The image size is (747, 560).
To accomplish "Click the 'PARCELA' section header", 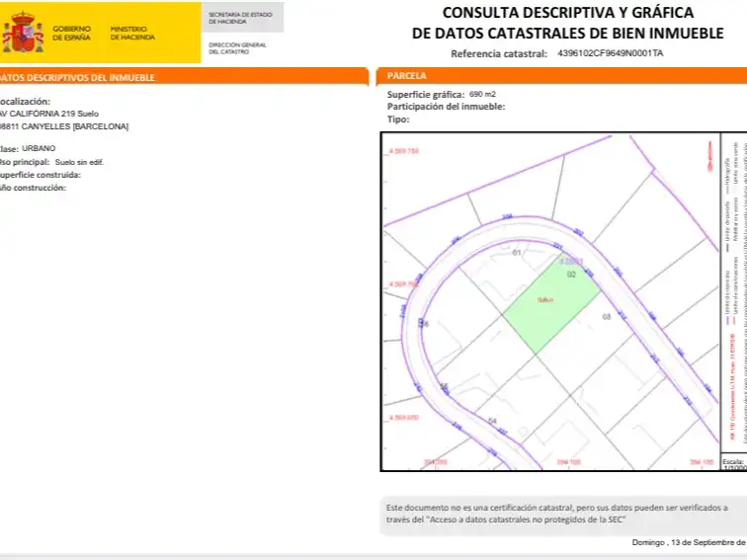I will pos(406,76).
